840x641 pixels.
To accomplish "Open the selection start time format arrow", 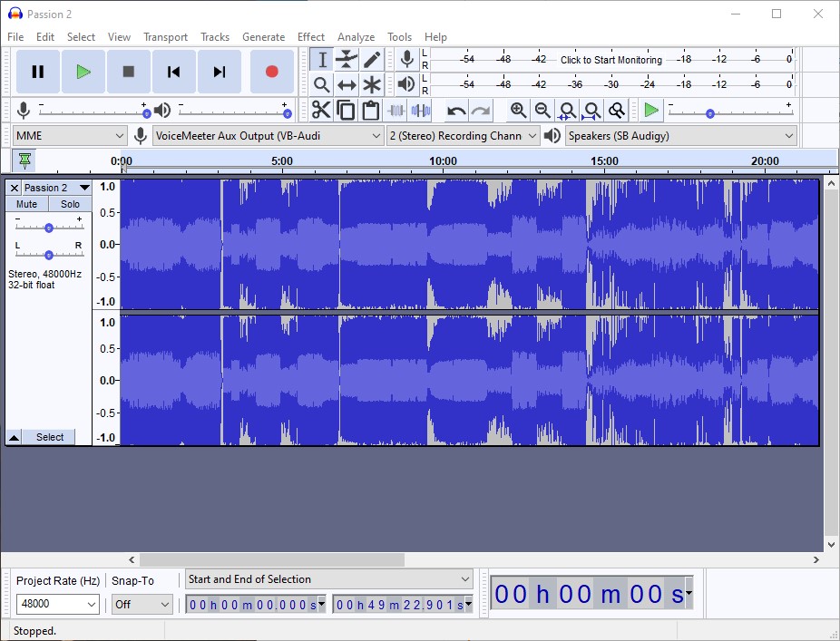I will pyautogui.click(x=321, y=605).
